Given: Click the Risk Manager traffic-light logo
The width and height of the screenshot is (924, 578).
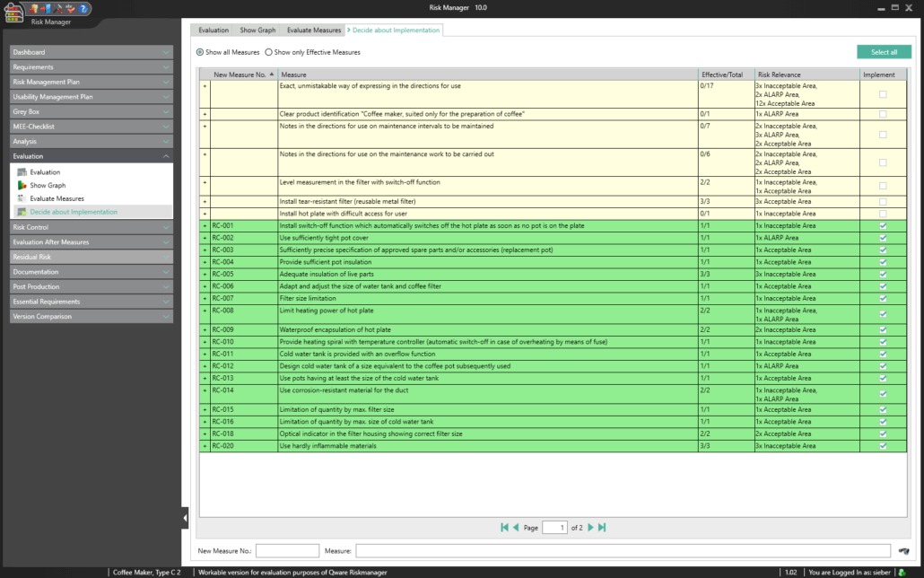Looking at the screenshot, I should [13, 13].
